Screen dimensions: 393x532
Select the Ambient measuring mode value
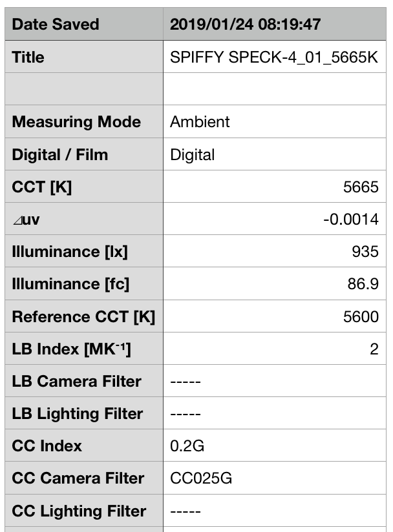click(200, 122)
